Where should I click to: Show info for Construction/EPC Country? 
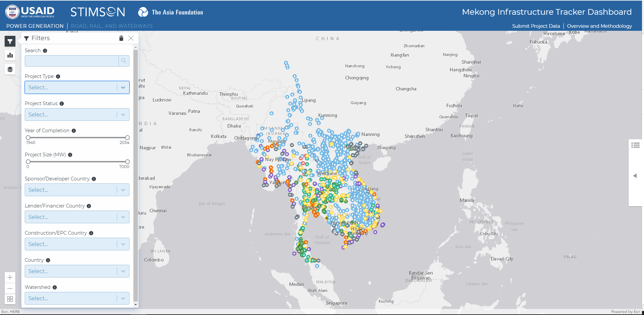click(x=91, y=233)
